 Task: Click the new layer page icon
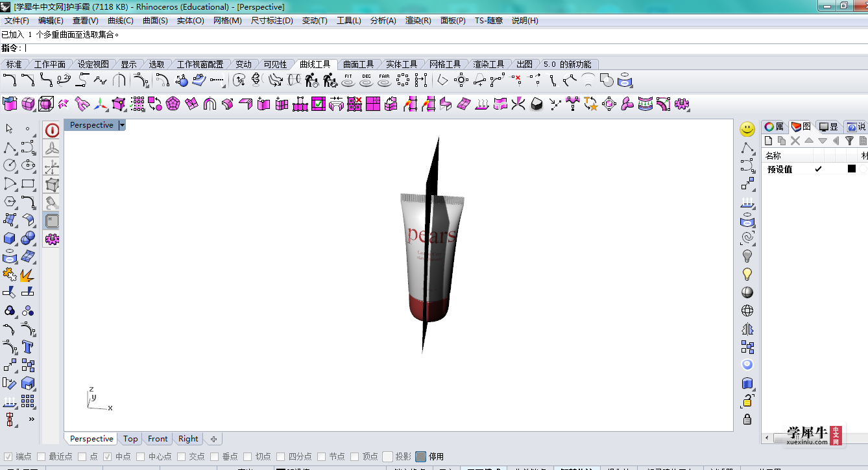click(x=769, y=141)
